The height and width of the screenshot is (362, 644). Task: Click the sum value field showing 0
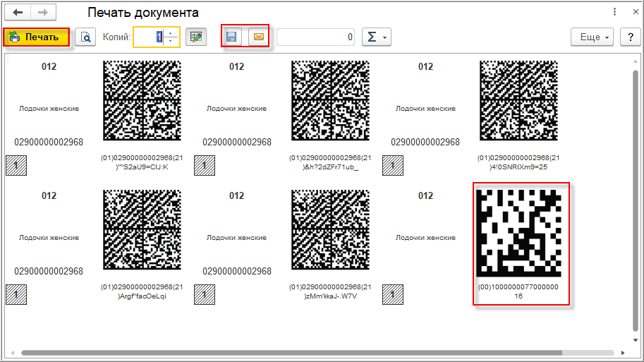point(315,37)
